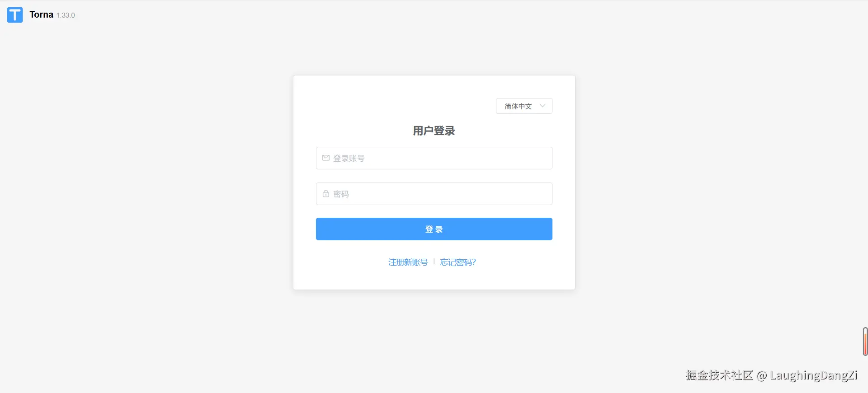Click the LaughingDangZi watermark name

(814, 376)
